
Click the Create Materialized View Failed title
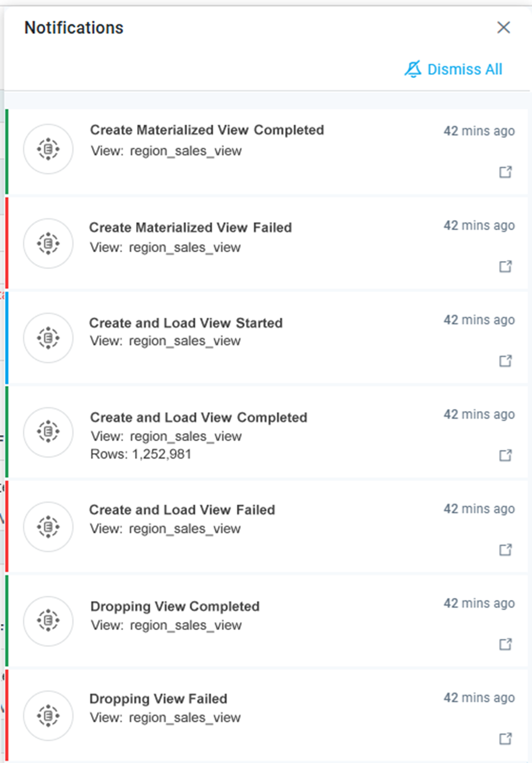pyautogui.click(x=190, y=228)
